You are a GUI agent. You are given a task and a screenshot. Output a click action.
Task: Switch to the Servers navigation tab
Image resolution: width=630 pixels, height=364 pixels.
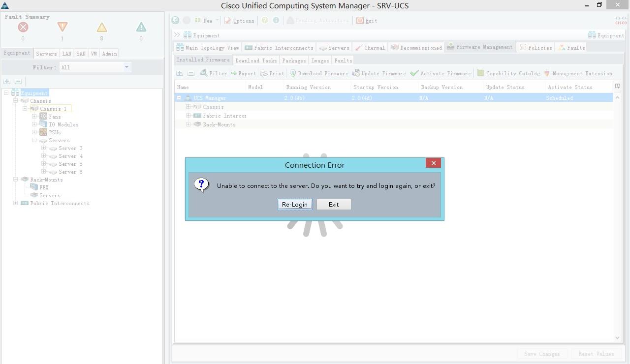coord(46,54)
